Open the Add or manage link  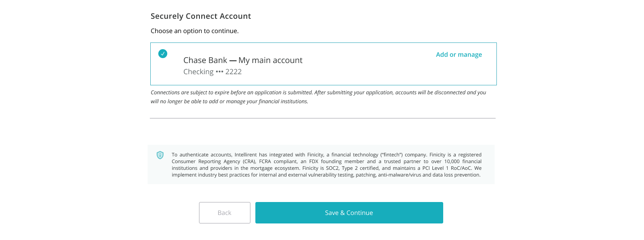(x=459, y=55)
